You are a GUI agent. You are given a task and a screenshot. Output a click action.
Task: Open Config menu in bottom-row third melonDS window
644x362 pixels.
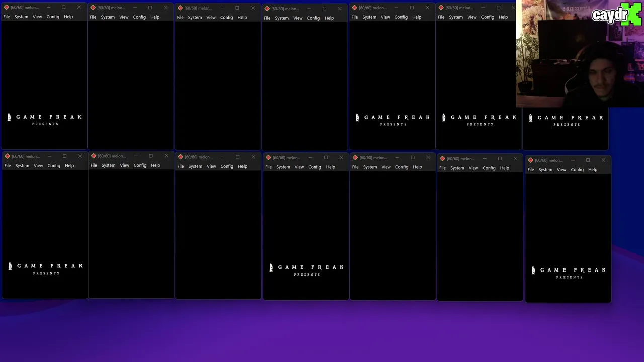coord(227,166)
